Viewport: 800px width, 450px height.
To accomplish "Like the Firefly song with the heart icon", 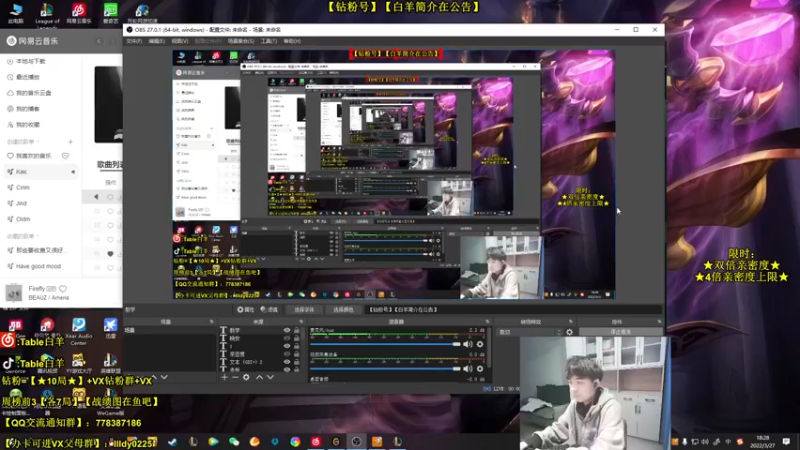I will click(63, 289).
